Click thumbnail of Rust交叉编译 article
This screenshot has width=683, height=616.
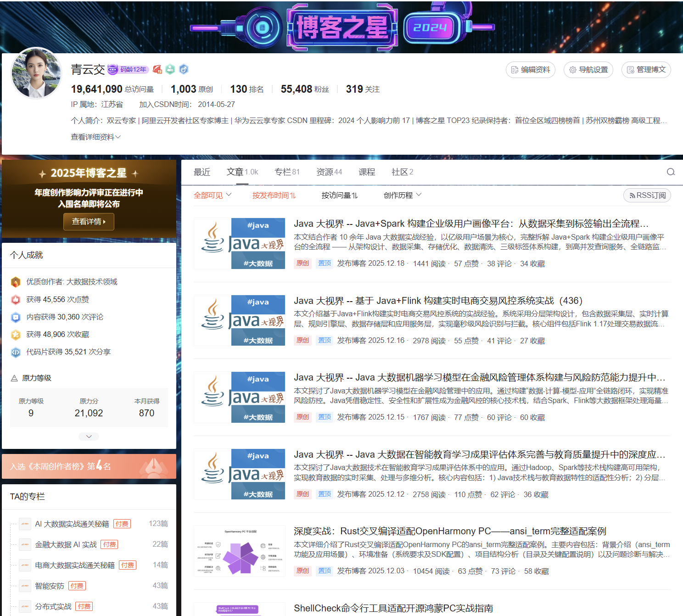(240, 551)
